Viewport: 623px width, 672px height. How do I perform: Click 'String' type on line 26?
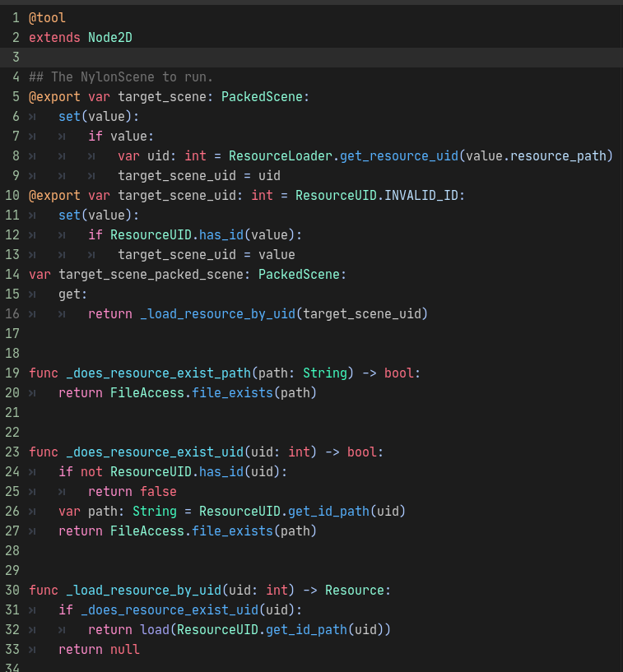155,511
